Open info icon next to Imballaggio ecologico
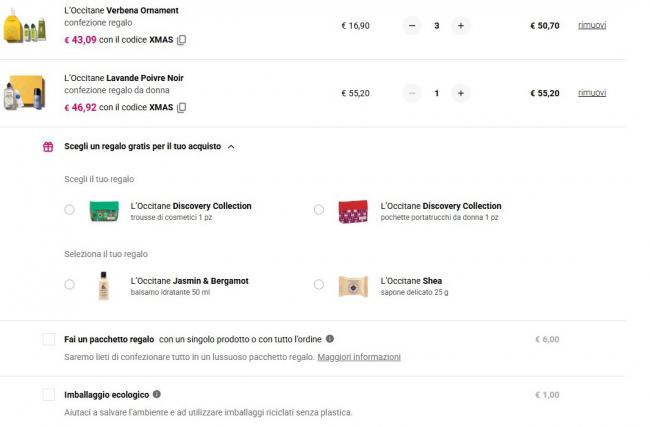650x427 pixels. [156, 394]
